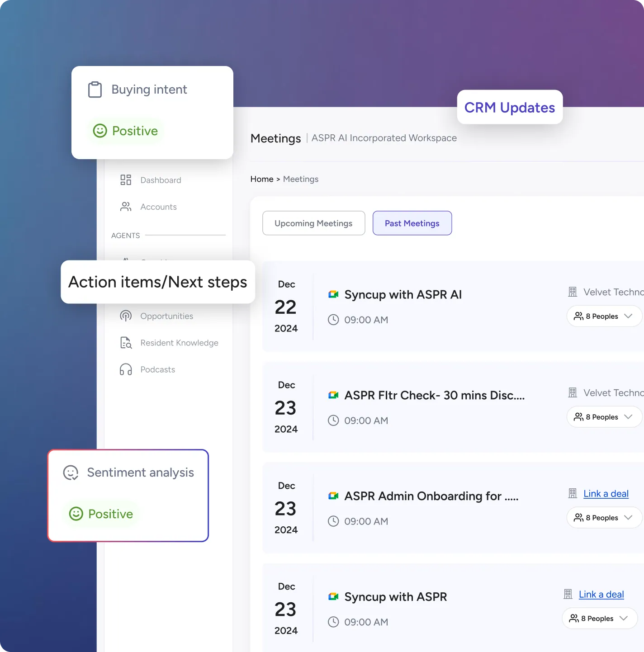The image size is (644, 652).
Task: Click the clock icon in the bottom Syncup with ASPR row
Action: pos(333,622)
